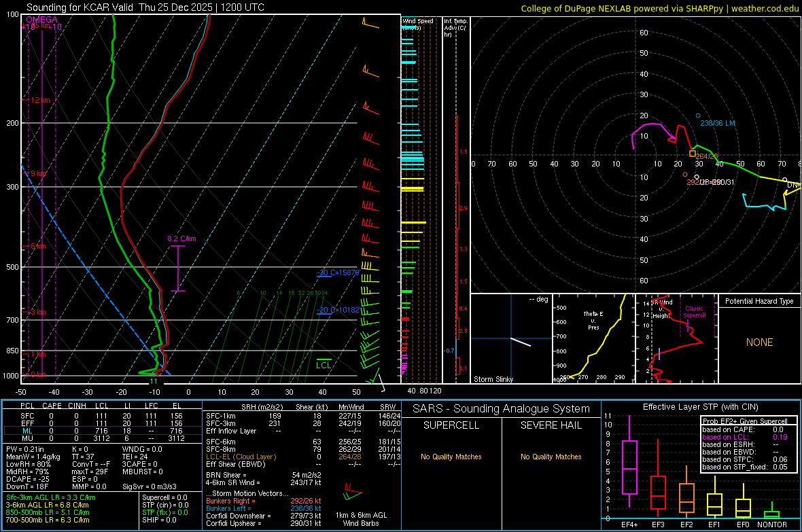The image size is (802, 532).
Task: Click the 12 km height marker
Action: [40, 100]
